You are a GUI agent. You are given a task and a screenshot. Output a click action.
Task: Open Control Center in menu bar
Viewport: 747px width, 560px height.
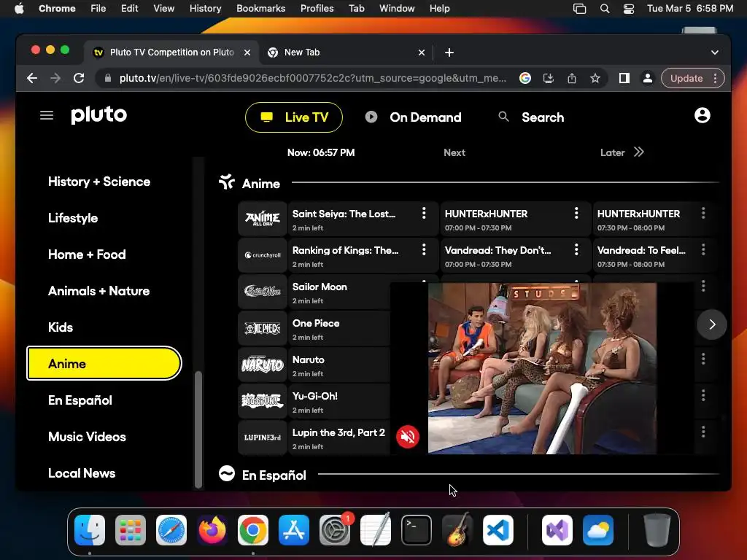coord(629,8)
